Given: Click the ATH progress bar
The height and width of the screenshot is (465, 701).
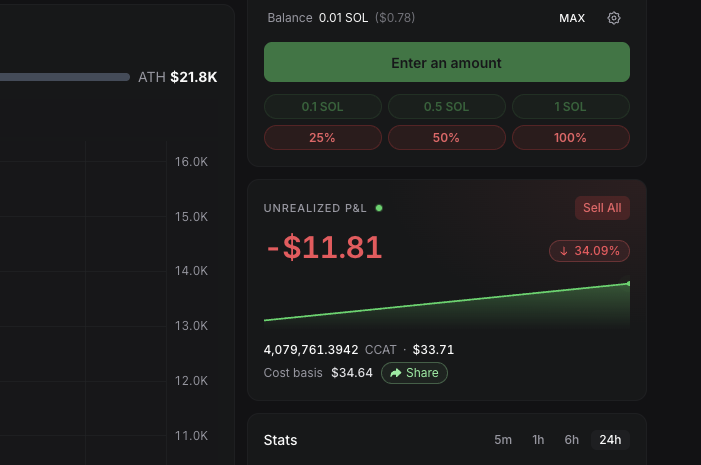Looking at the screenshot, I should [x=65, y=77].
